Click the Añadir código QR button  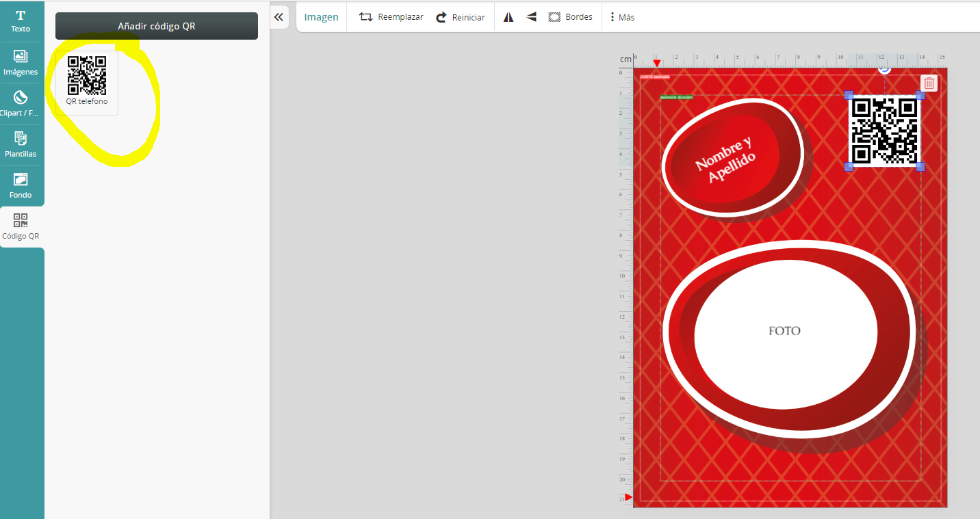pyautogui.click(x=157, y=26)
